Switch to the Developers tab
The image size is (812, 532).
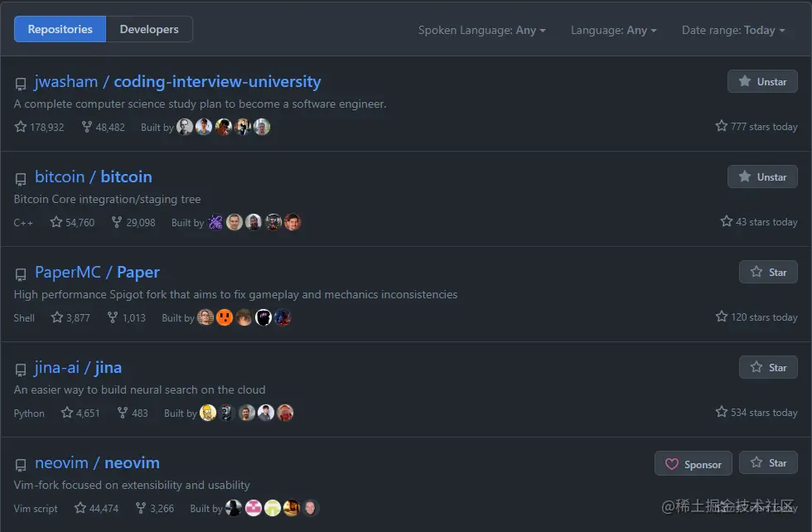tap(149, 29)
